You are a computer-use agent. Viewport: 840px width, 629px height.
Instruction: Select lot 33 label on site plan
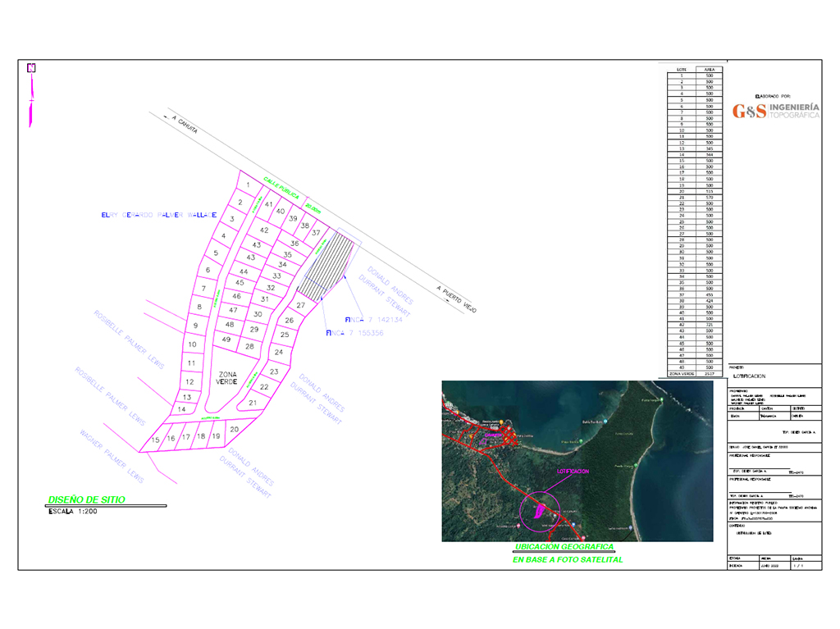coord(276,276)
